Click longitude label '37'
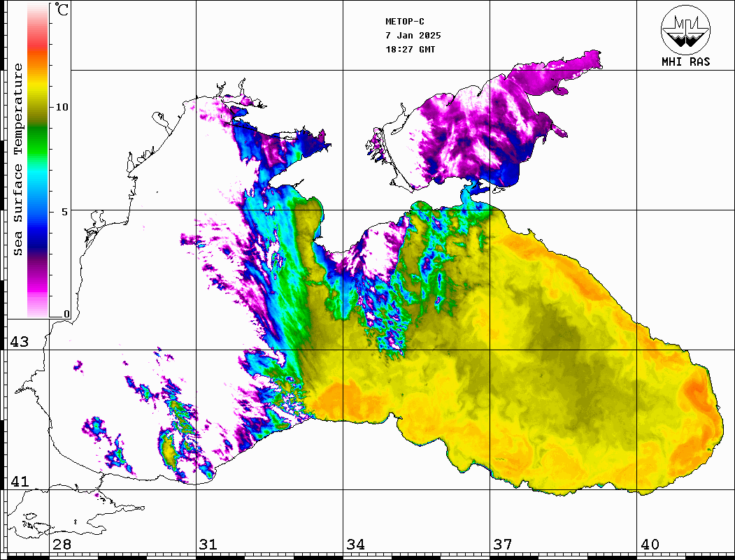The image size is (735, 560). pos(503,545)
